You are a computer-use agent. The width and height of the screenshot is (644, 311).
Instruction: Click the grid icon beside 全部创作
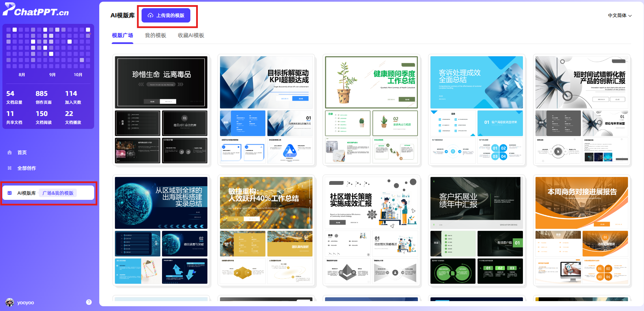pos(10,168)
